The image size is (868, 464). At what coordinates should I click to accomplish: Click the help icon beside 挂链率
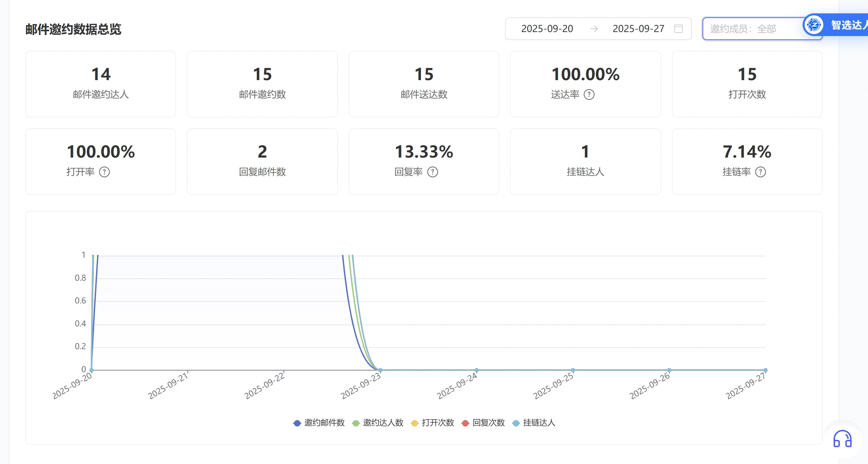click(761, 172)
